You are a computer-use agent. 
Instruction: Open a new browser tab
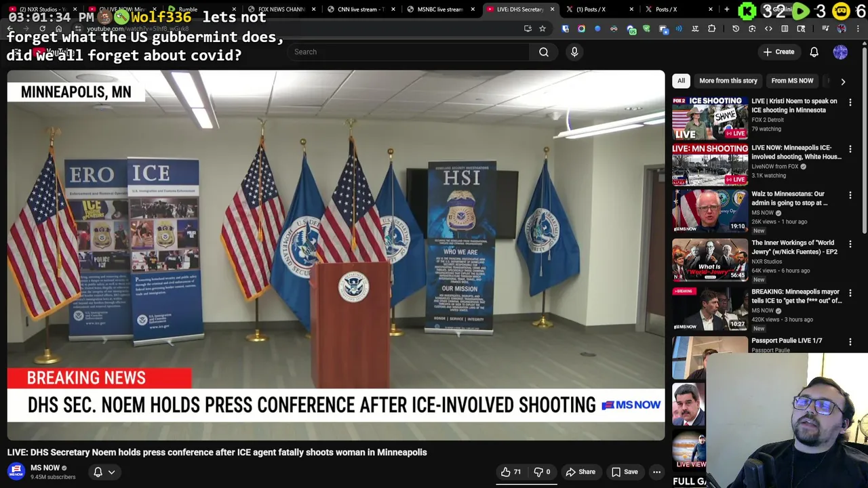click(726, 9)
